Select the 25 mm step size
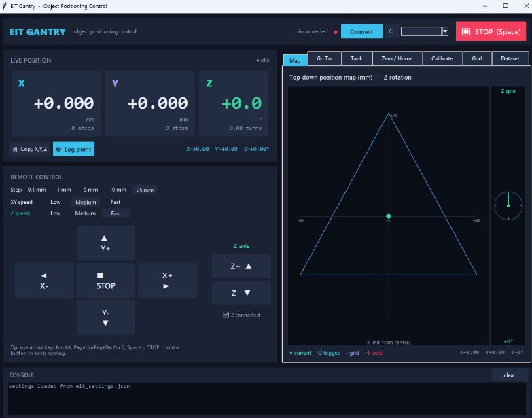Screen dimensions: 532x418 pos(145,190)
